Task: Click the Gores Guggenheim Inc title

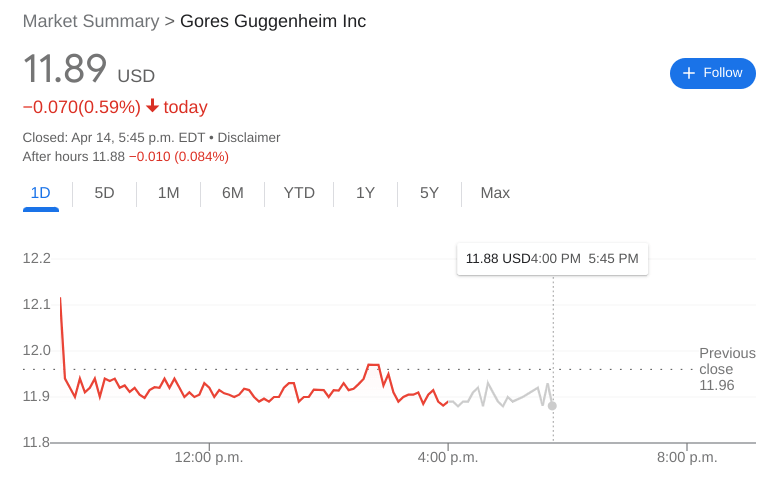Action: pyautogui.click(x=273, y=21)
